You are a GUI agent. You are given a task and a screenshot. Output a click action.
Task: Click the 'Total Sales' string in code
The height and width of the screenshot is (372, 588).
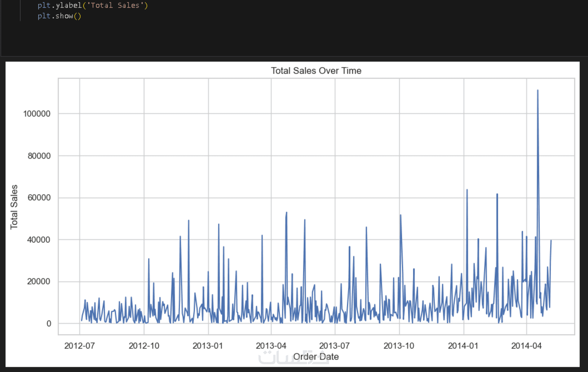tap(115, 5)
